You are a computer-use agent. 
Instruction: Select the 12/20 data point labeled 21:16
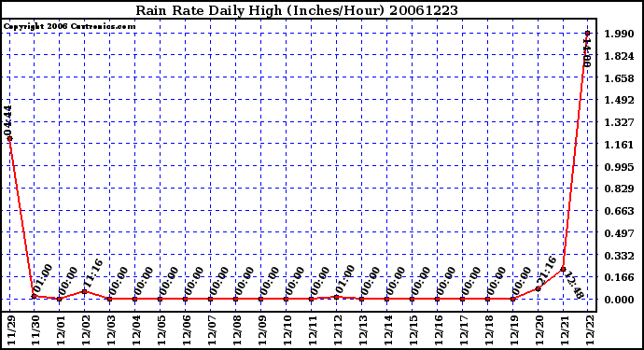click(x=538, y=288)
